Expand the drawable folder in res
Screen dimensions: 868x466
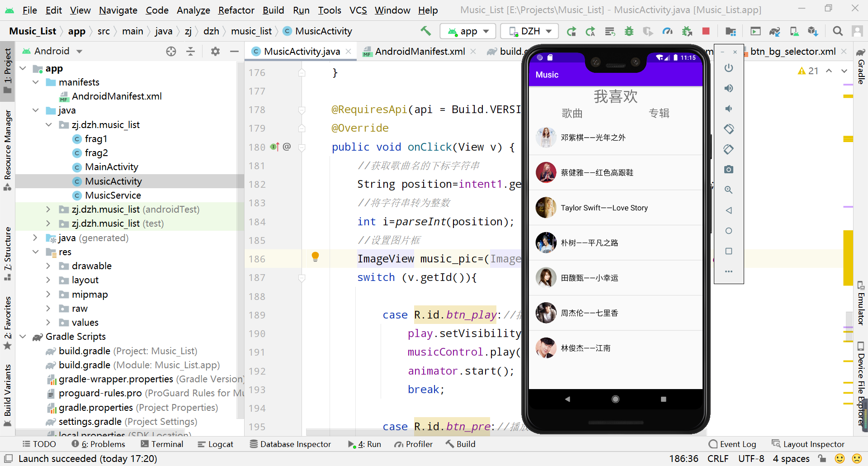[48, 266]
